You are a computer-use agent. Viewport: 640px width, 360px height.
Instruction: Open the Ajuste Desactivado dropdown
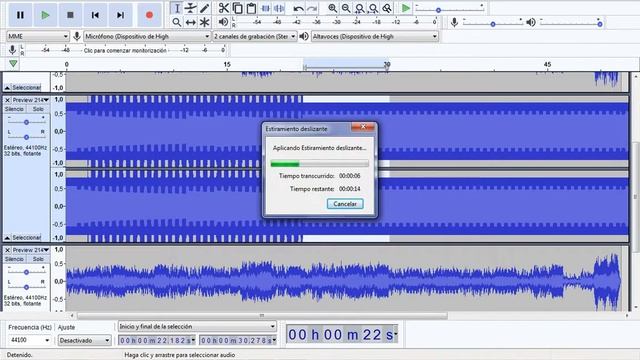(x=84, y=340)
